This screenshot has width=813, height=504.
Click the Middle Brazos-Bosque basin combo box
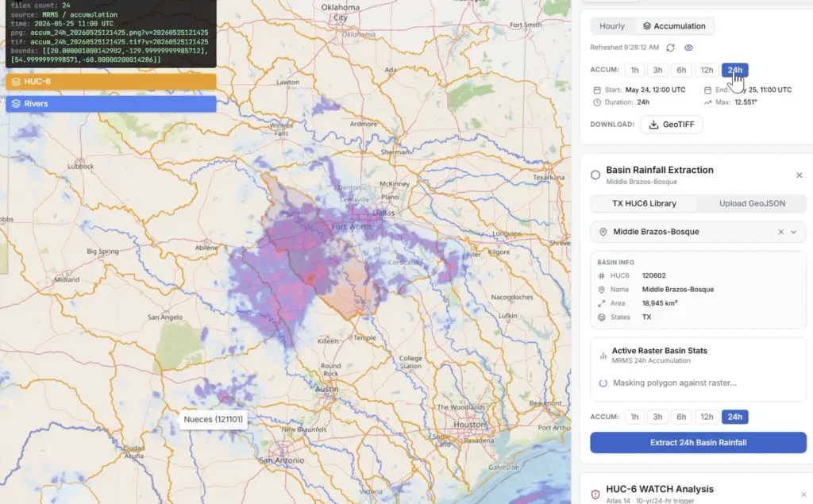pyautogui.click(x=698, y=232)
